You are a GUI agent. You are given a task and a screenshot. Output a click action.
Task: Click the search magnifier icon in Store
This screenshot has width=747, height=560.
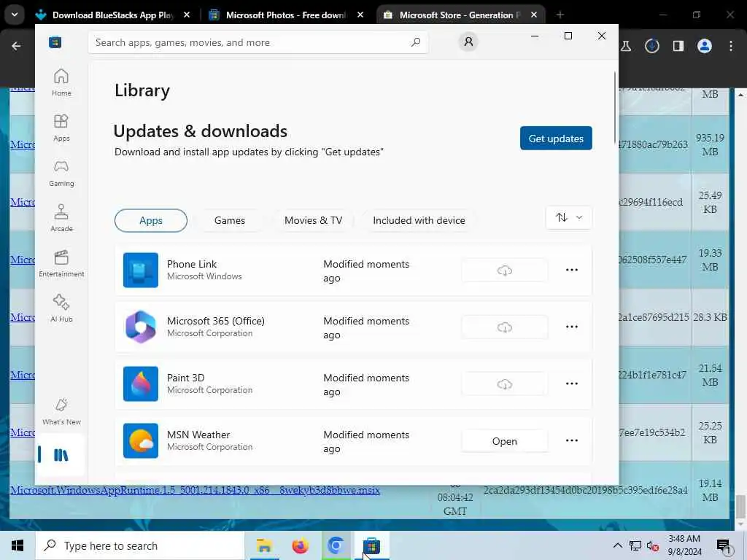415,42
